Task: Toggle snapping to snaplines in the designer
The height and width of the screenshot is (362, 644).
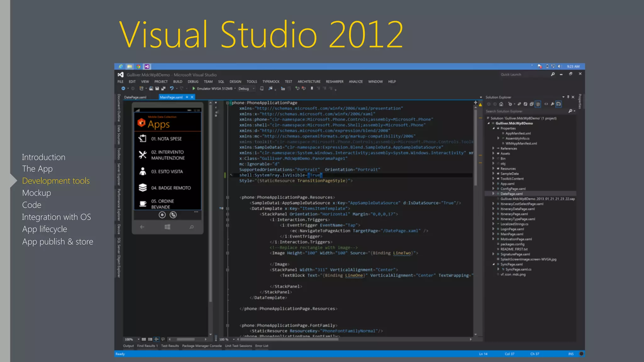Action: 157,339
